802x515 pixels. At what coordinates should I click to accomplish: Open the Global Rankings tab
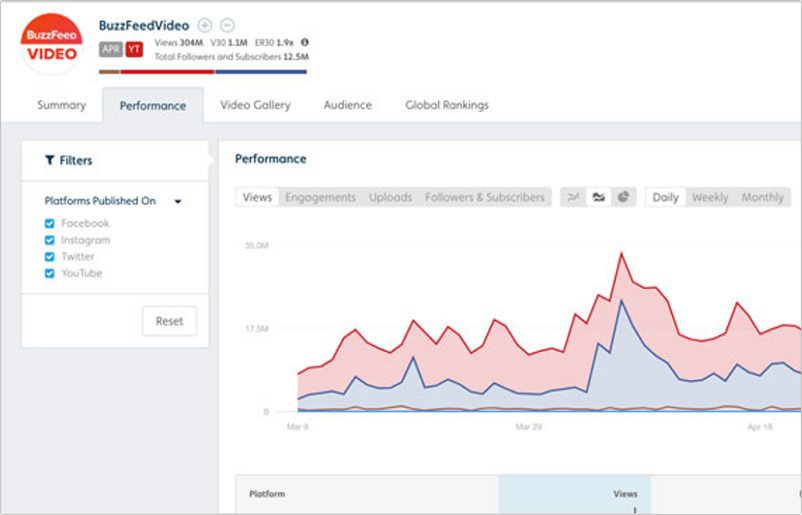point(447,105)
